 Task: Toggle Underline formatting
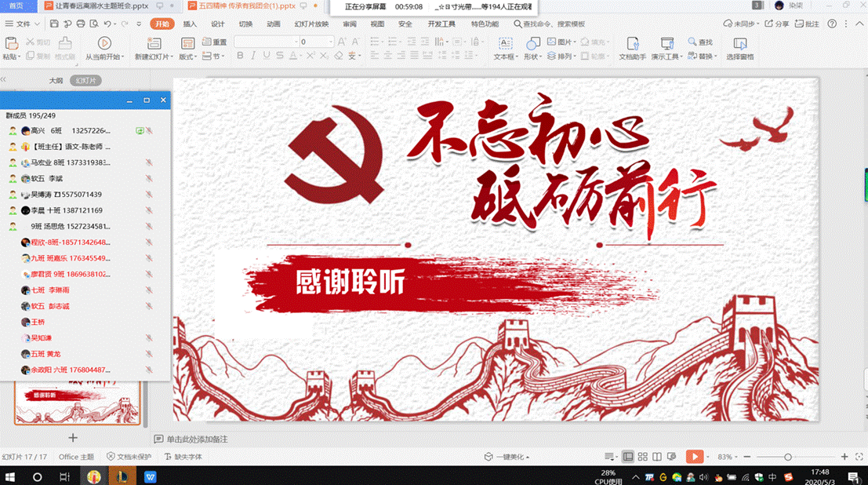coord(267,56)
